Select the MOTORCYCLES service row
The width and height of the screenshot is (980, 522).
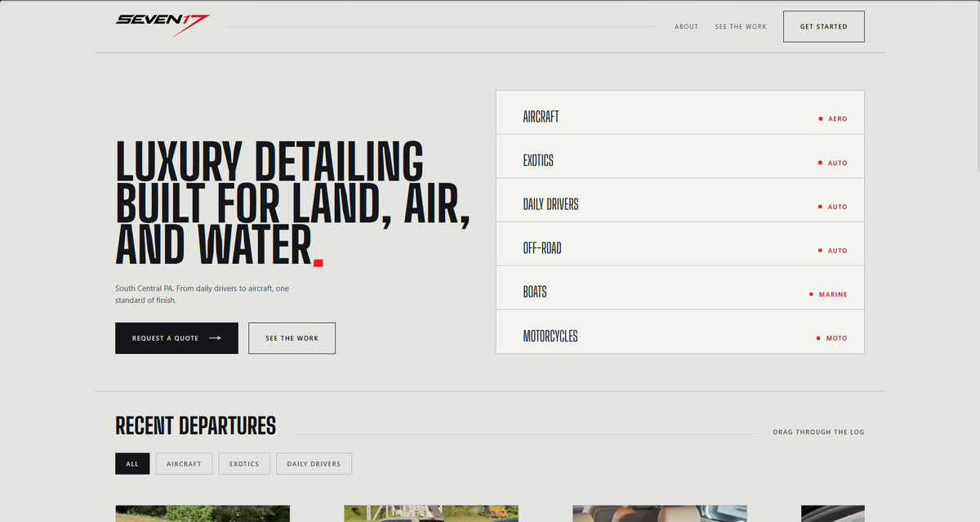tap(679, 332)
